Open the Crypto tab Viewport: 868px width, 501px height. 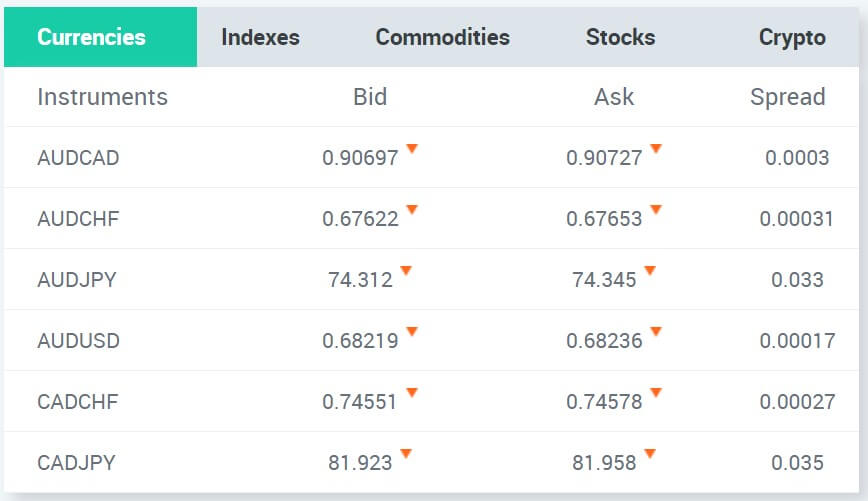click(x=792, y=37)
